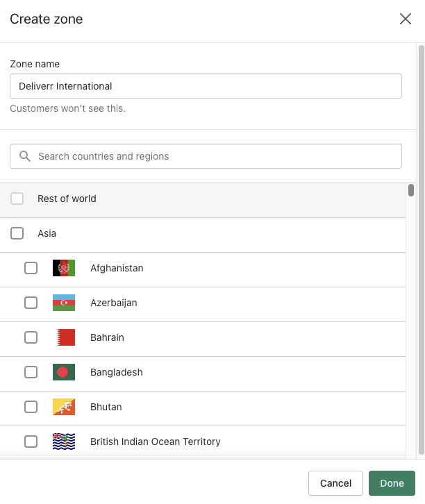Cancel zone creation
Screen dimensions: 425x504
point(335,483)
